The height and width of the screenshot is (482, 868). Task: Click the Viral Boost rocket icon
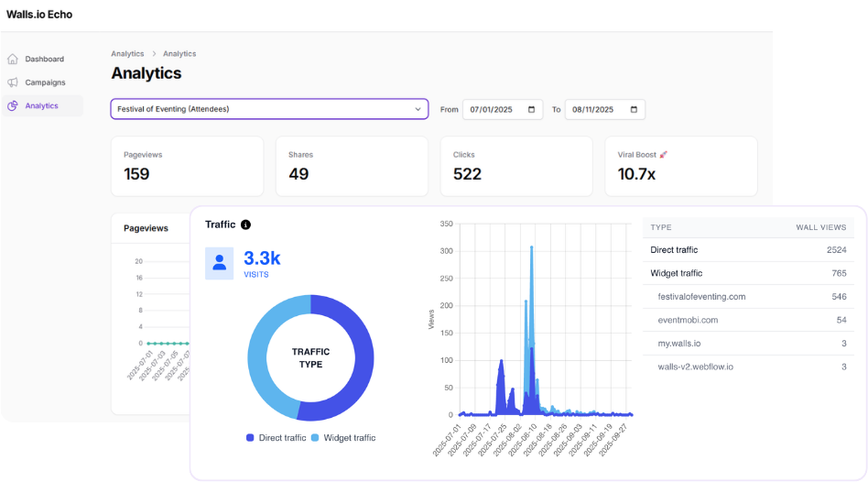point(663,155)
